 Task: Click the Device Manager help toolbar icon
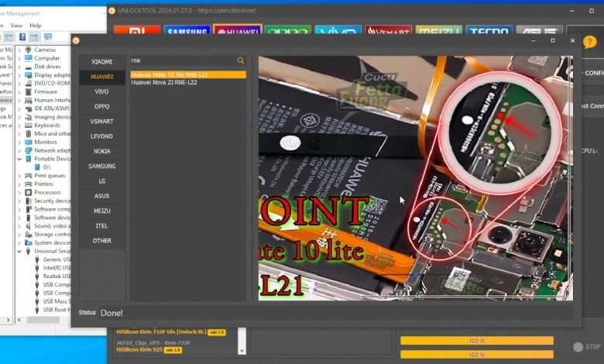coord(22,36)
